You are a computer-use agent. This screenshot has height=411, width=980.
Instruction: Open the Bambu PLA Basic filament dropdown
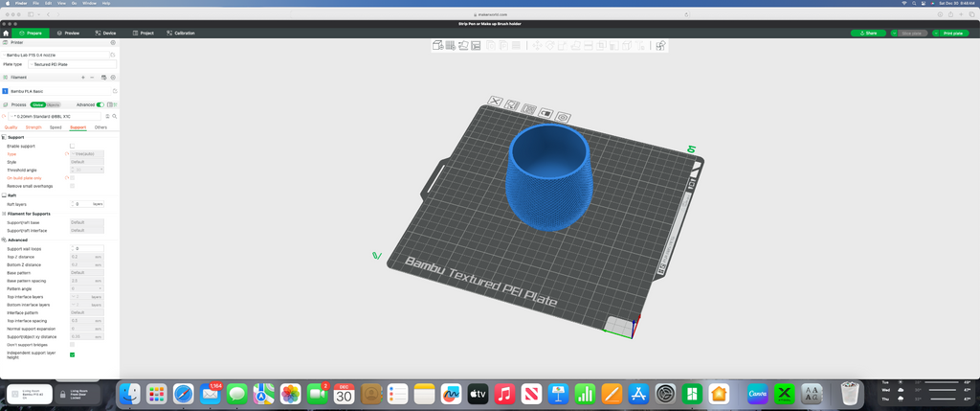click(60, 91)
